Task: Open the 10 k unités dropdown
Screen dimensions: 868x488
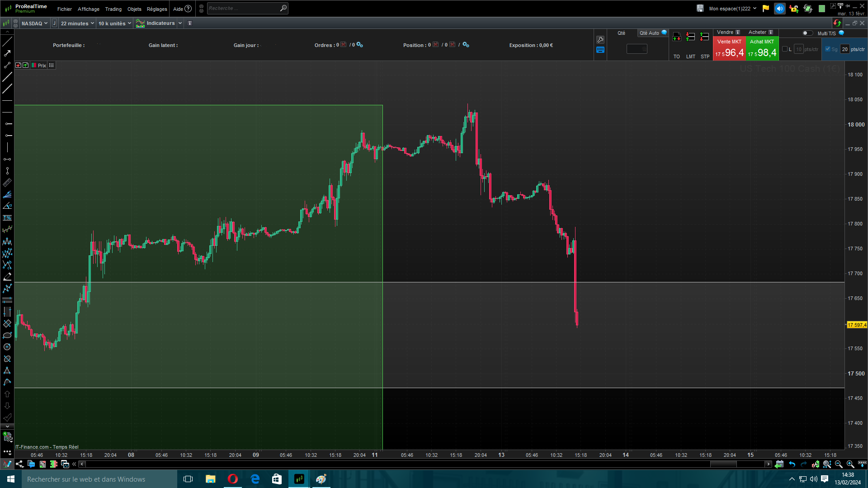Action: 115,23
